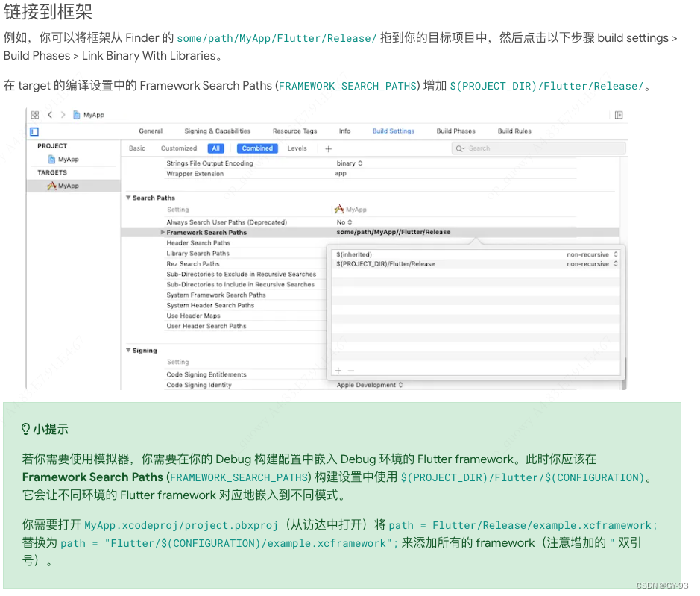Change $(PROJECT_DIR)/Flutter/Release non-recursive dropdown
This screenshot has height=596, width=700.
(592, 264)
